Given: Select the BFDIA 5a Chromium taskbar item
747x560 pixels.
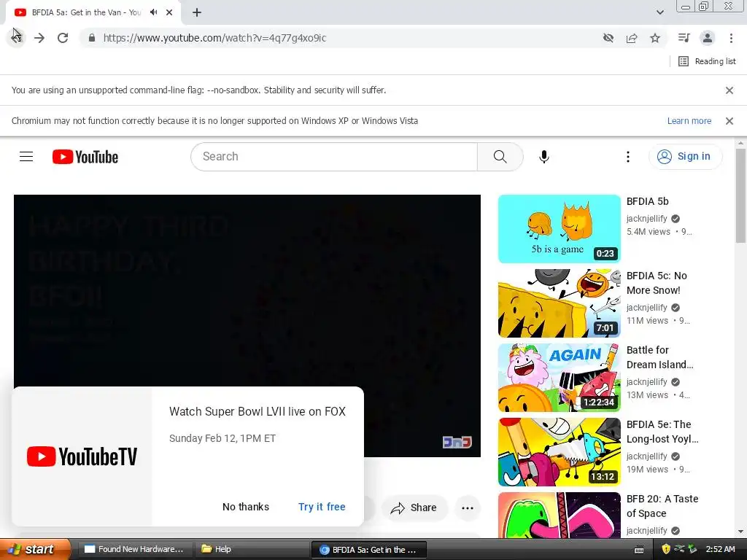Looking at the screenshot, I should [368, 550].
